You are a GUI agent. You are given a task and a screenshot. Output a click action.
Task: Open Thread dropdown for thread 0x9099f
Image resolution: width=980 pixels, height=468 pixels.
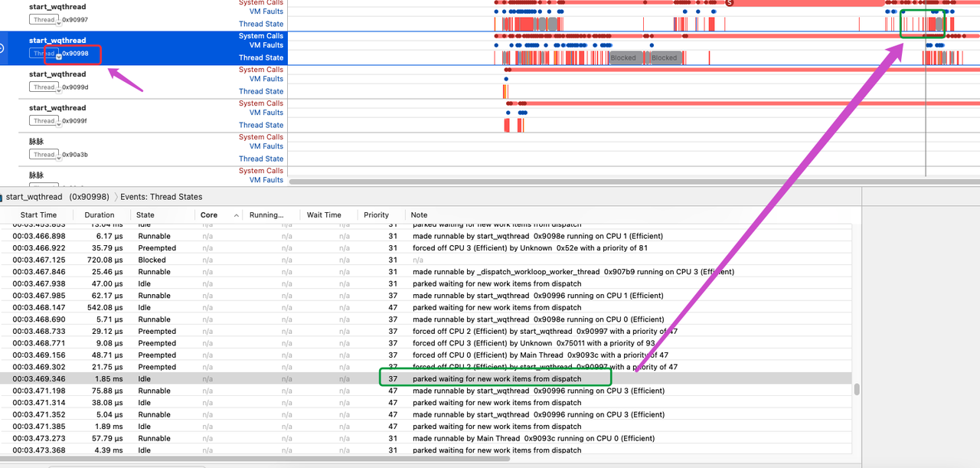(x=45, y=121)
